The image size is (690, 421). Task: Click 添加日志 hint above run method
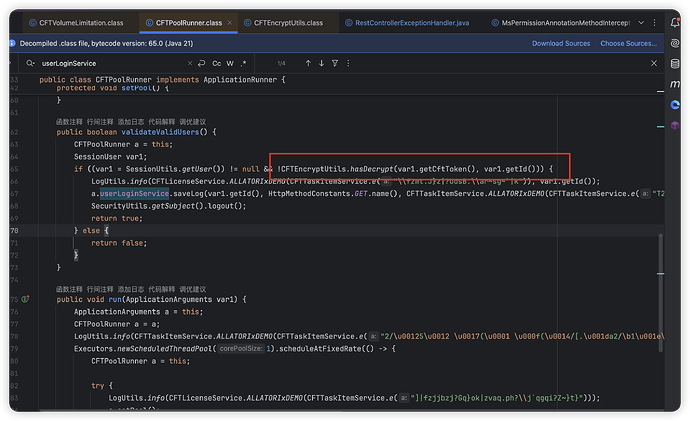pos(131,289)
